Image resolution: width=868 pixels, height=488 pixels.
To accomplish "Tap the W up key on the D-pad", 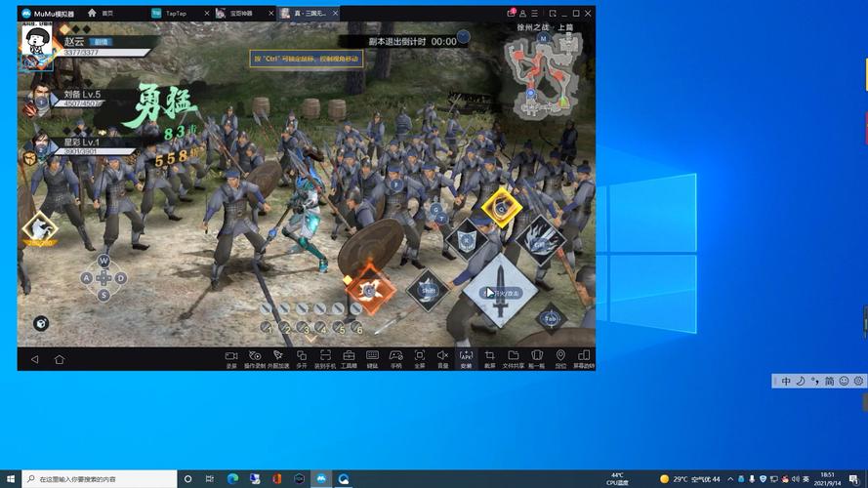I will coord(103,261).
